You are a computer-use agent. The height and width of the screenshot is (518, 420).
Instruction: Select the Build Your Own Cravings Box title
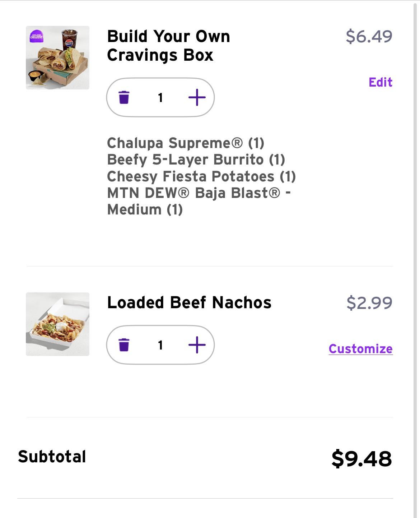click(x=168, y=46)
